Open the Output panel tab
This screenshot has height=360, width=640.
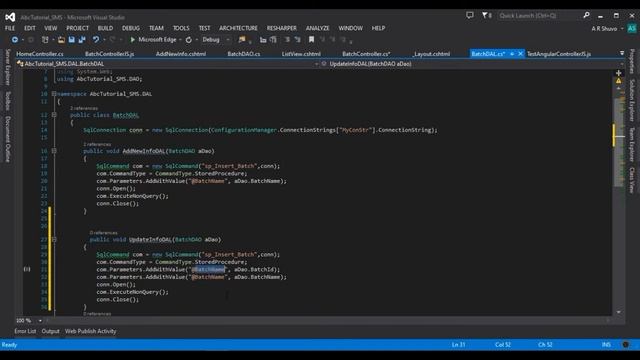pyautogui.click(x=51, y=331)
